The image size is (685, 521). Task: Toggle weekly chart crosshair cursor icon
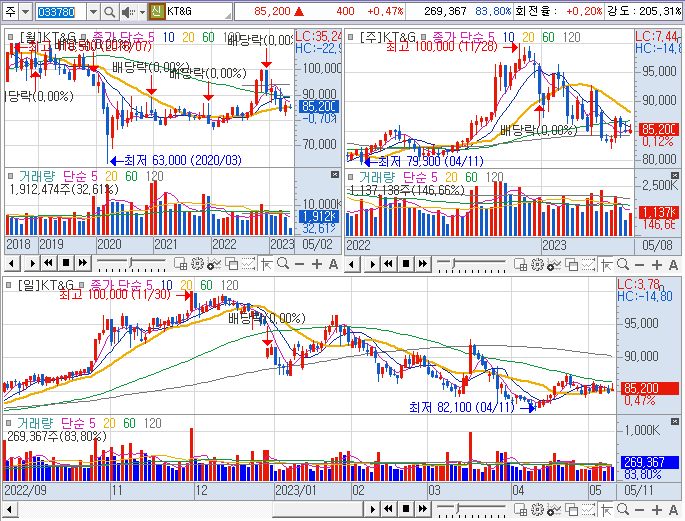pyautogui.click(x=606, y=264)
